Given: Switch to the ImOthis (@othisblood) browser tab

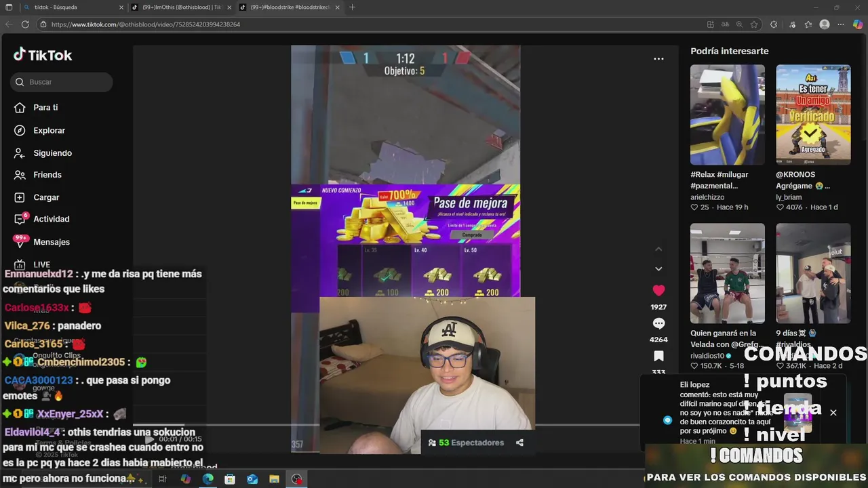Looking at the screenshot, I should coord(180,7).
